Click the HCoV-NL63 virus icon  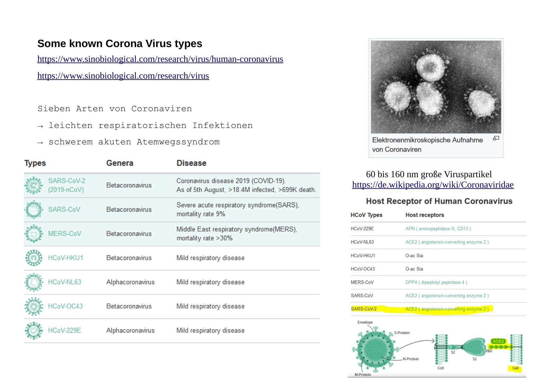point(33,282)
